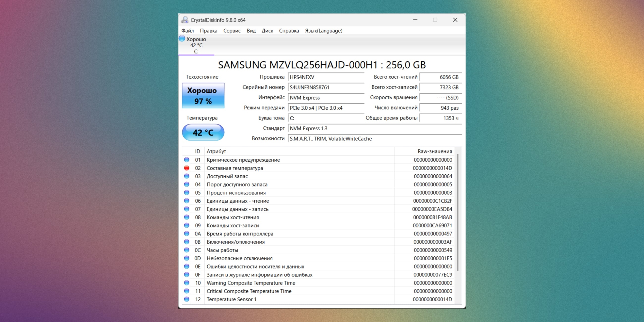Open the Диск menu
Viewport: 644px width, 322px height.
267,31
